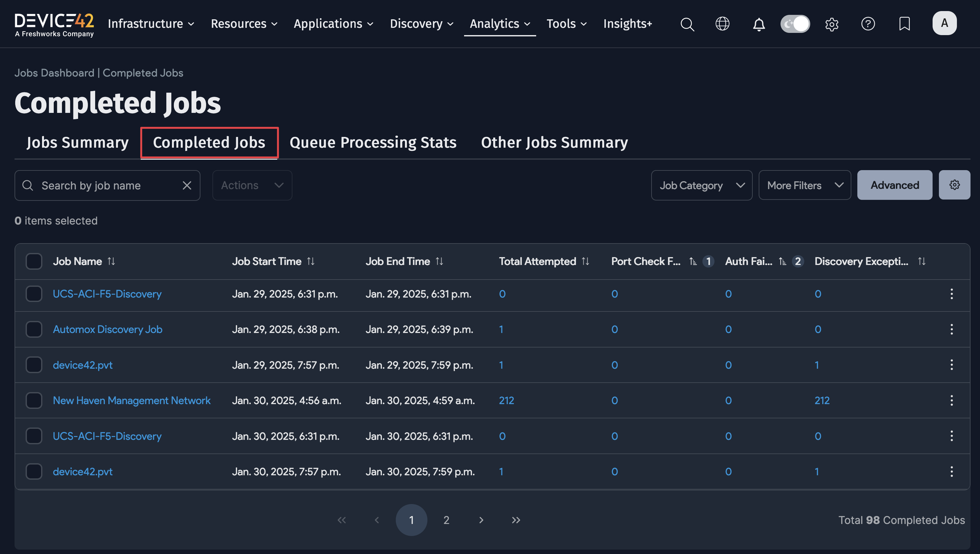Clear the job name search with X
980x554 pixels.
click(x=187, y=185)
